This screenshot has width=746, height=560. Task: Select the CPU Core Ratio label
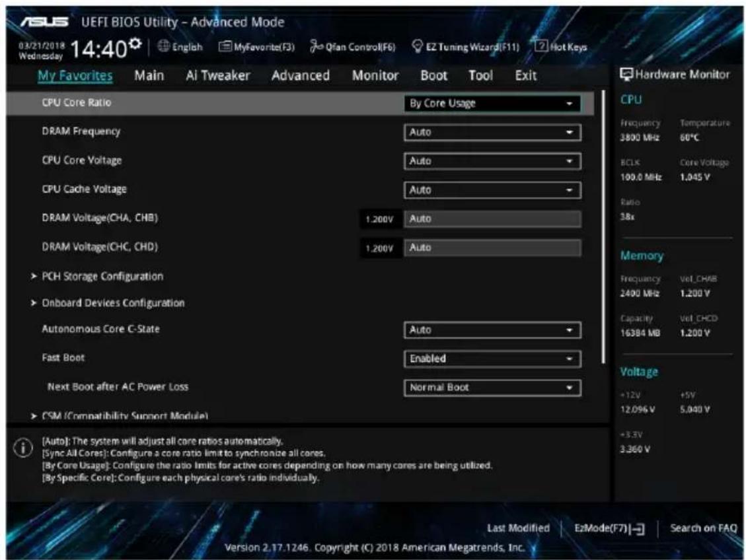pos(76,102)
